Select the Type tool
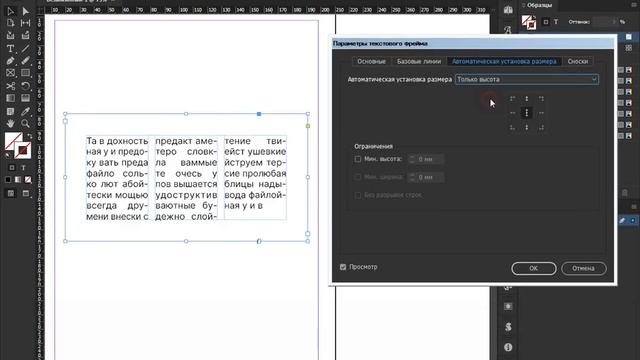The width and height of the screenshot is (640, 360). [x=11, y=49]
